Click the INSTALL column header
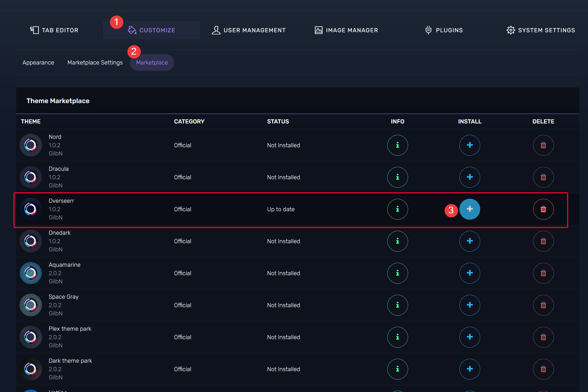 pos(470,121)
